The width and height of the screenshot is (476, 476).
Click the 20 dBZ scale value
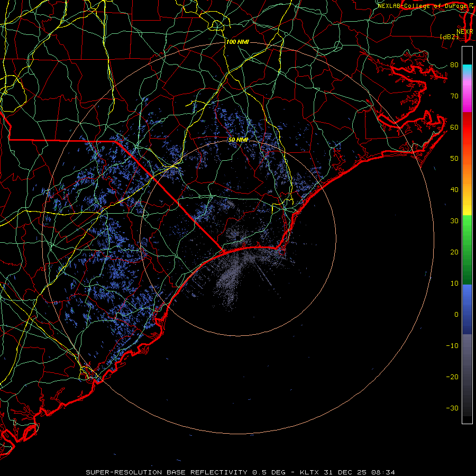[454, 252]
